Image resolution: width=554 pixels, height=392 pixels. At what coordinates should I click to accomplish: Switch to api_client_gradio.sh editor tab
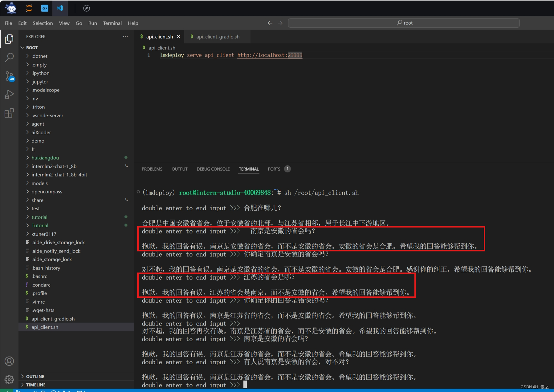(218, 37)
